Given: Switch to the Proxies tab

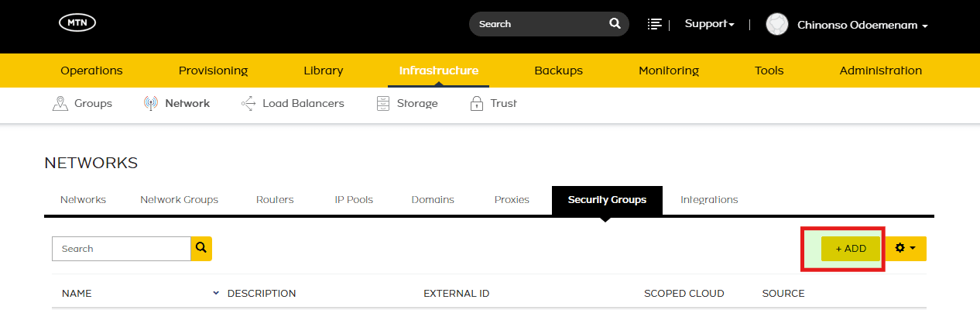Looking at the screenshot, I should click(x=512, y=199).
